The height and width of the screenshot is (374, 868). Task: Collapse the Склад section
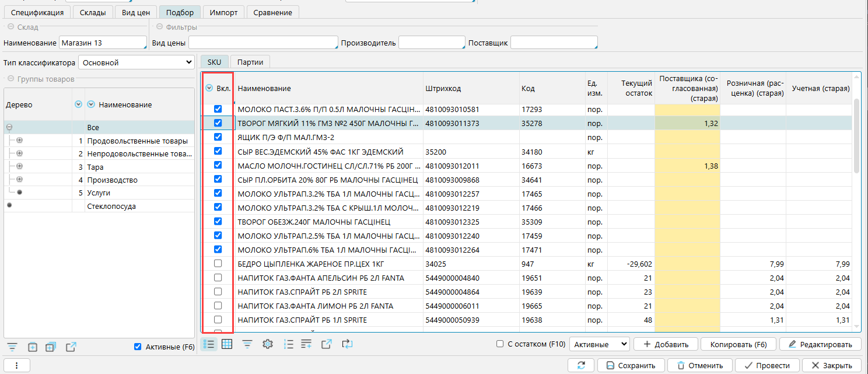10,27
